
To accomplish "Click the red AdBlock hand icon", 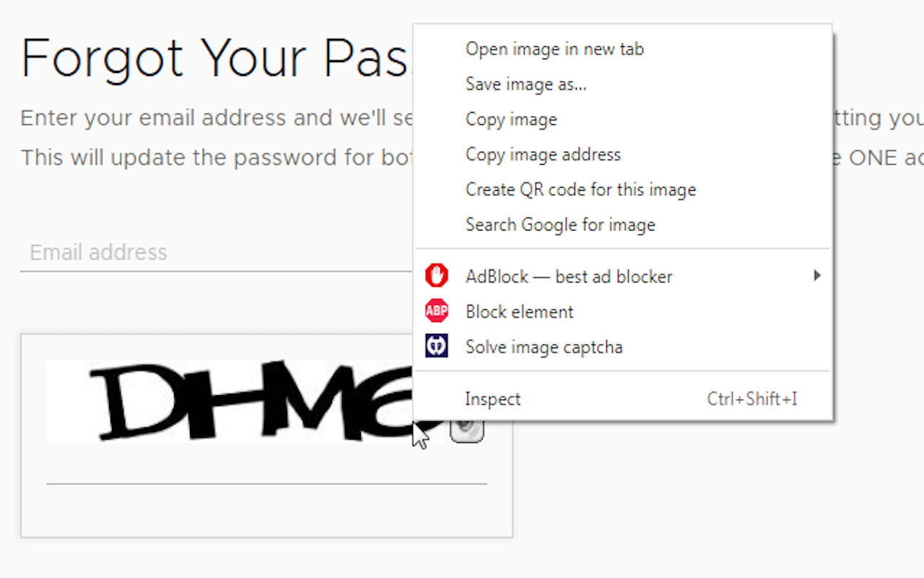I will (437, 276).
